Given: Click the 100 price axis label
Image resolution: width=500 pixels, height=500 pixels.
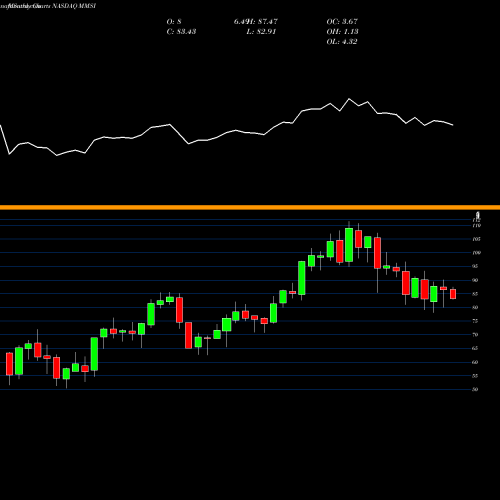Looking at the screenshot, I should [477, 253].
